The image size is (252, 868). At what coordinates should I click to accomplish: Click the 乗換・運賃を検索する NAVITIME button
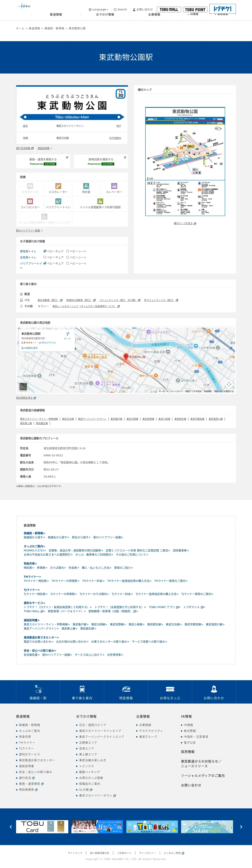[43, 161]
